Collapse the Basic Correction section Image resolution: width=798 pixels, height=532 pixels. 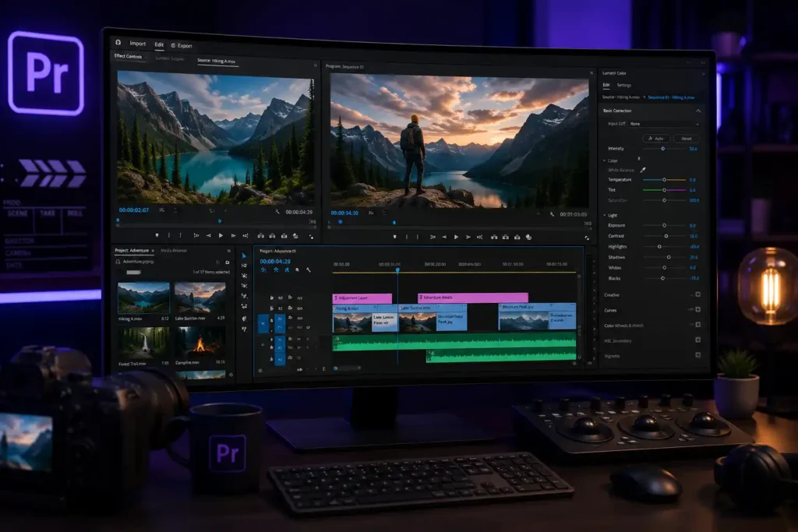point(698,111)
